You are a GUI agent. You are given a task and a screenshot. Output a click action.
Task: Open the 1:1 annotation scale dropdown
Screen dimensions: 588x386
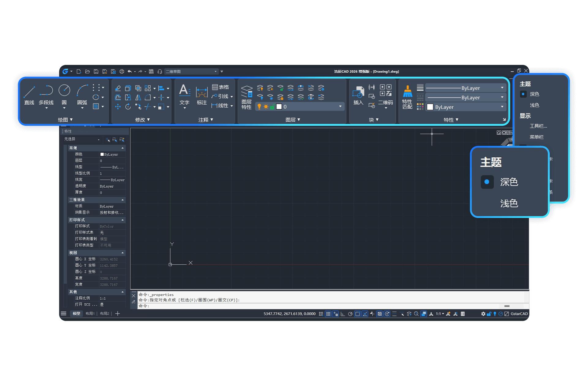(440, 314)
